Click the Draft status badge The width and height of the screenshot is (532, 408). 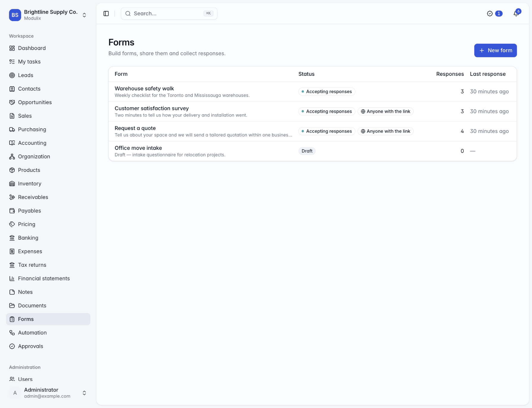(x=307, y=151)
